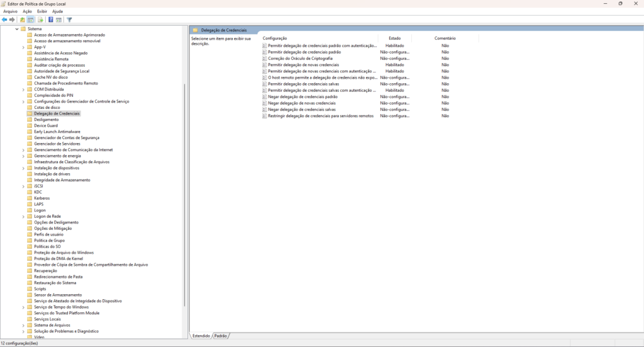Image resolution: width=644 pixels, height=347 pixels.
Task: Expand the App-V folder node
Action: [23, 47]
